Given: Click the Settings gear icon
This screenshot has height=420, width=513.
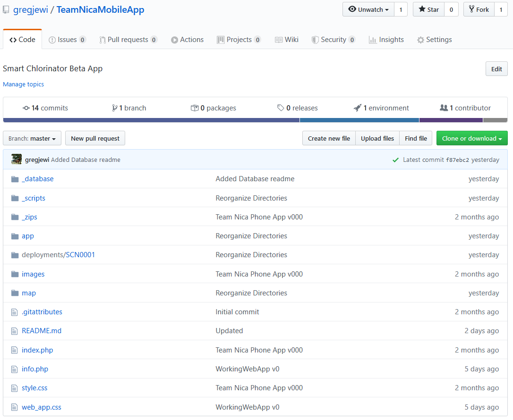Looking at the screenshot, I should pos(420,40).
